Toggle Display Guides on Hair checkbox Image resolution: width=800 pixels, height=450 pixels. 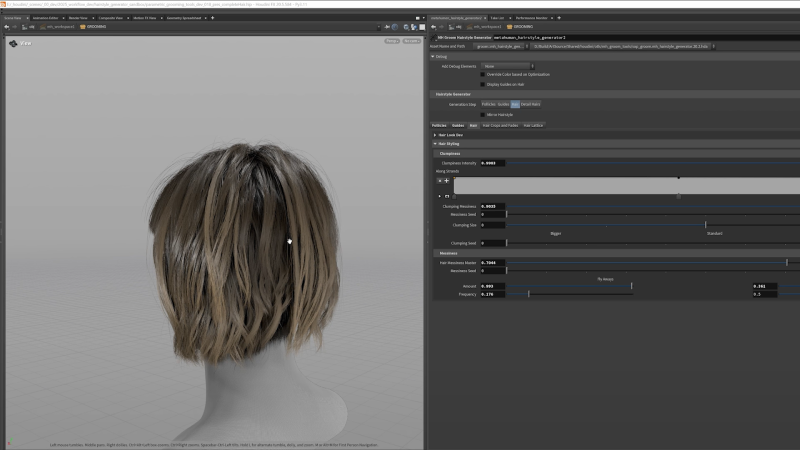click(x=483, y=84)
